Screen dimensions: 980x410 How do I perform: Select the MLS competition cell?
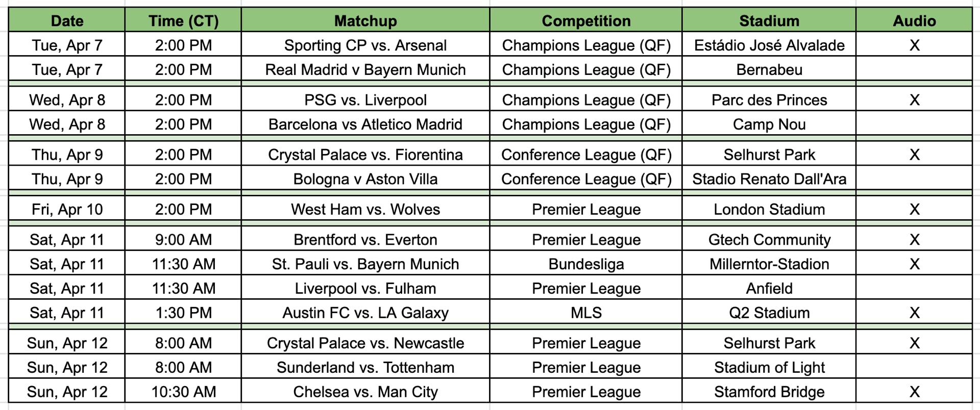pos(586,313)
